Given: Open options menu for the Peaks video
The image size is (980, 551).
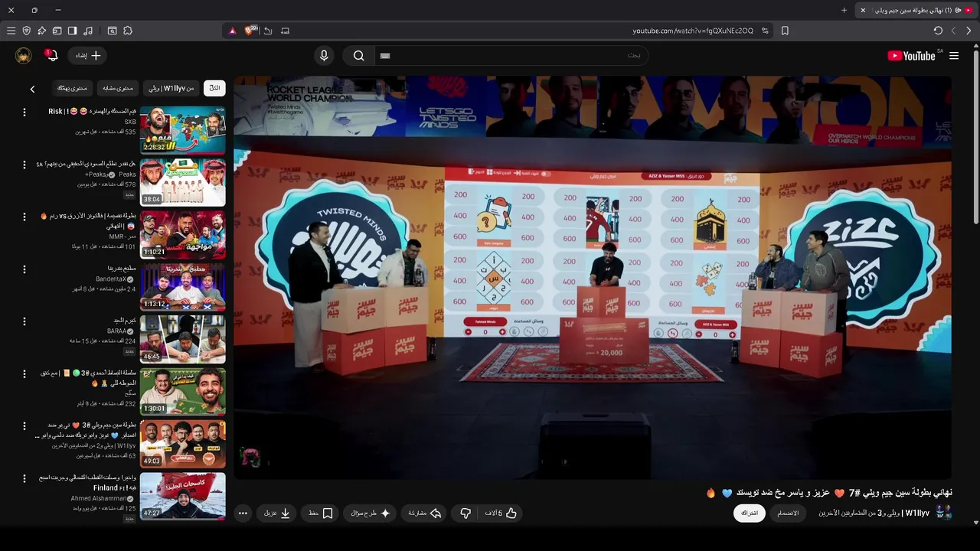Looking at the screenshot, I should [x=24, y=165].
